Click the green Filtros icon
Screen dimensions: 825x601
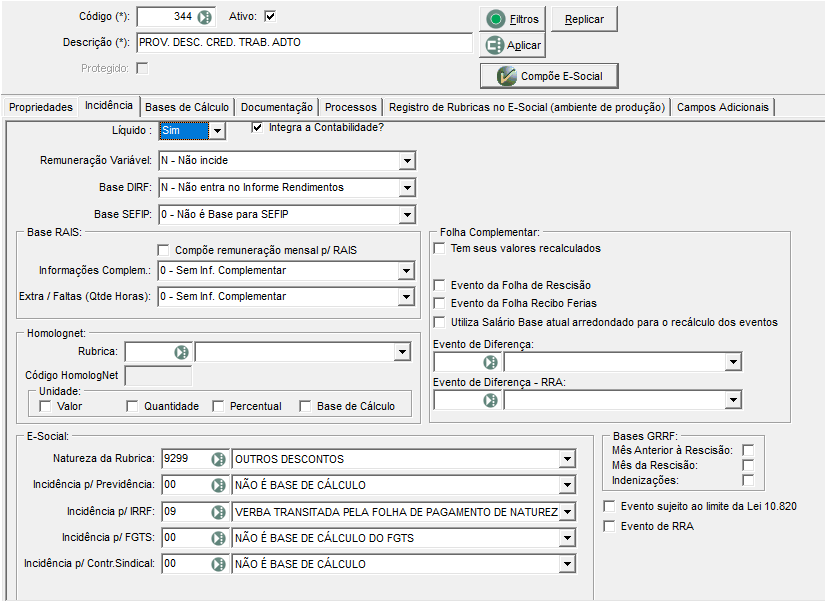click(x=496, y=19)
